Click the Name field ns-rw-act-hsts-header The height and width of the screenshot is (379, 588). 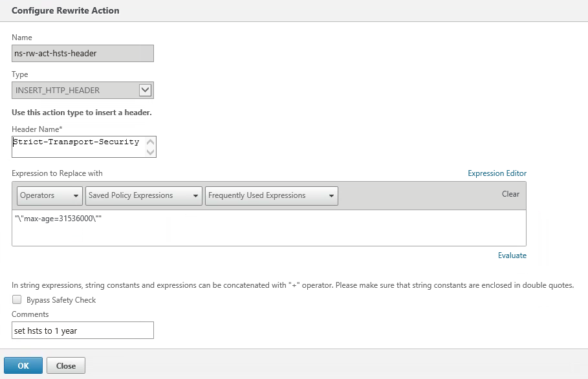83,53
